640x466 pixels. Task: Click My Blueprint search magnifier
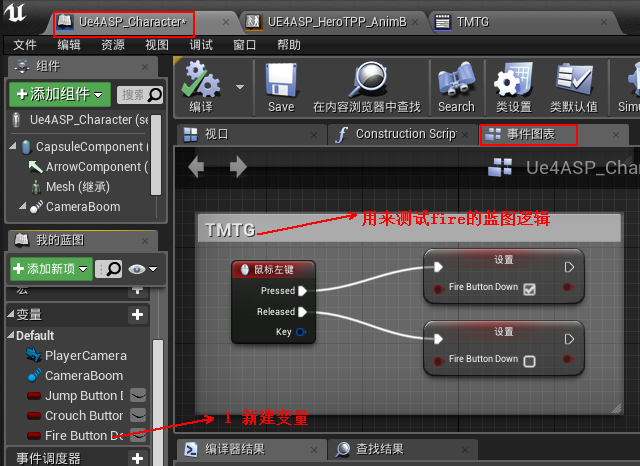113,269
